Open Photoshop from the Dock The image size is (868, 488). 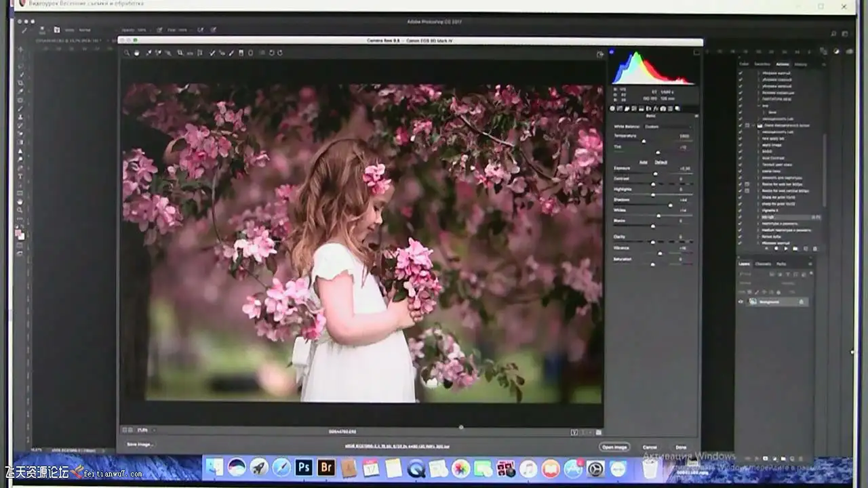(304, 468)
